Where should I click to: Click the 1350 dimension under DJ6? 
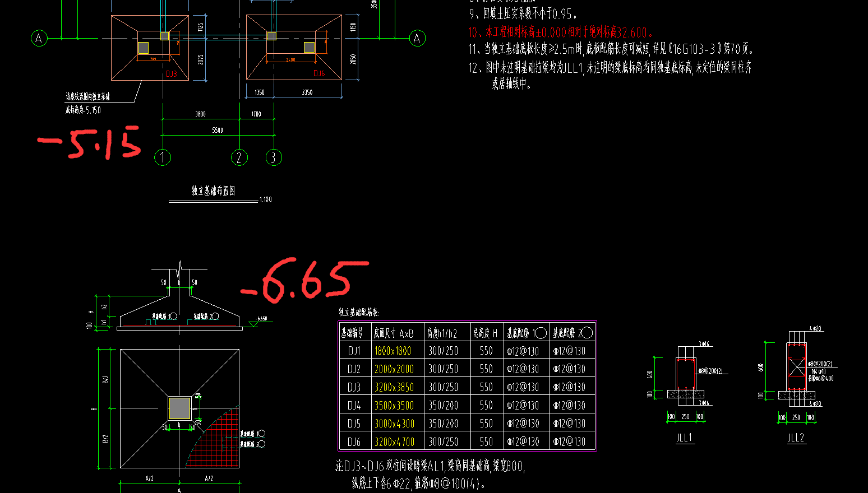click(260, 92)
